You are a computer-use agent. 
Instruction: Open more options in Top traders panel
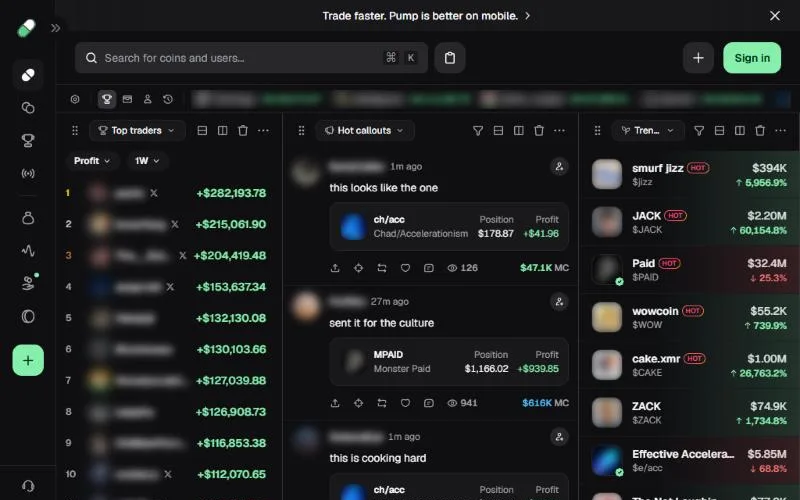coord(263,131)
